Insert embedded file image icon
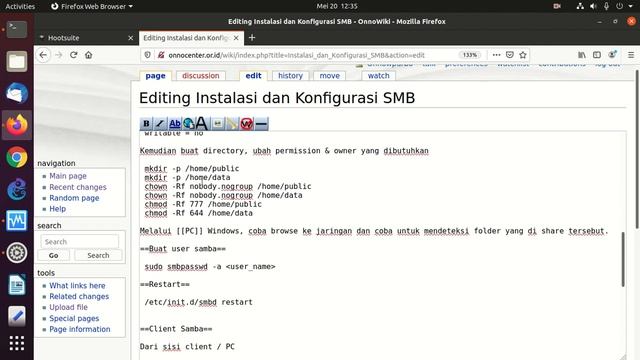Viewport: 640px width, 360px height. 218,124
